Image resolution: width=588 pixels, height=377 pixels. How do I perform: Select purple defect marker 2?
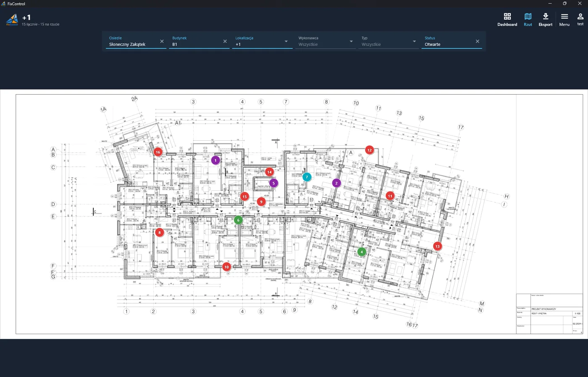coord(336,183)
